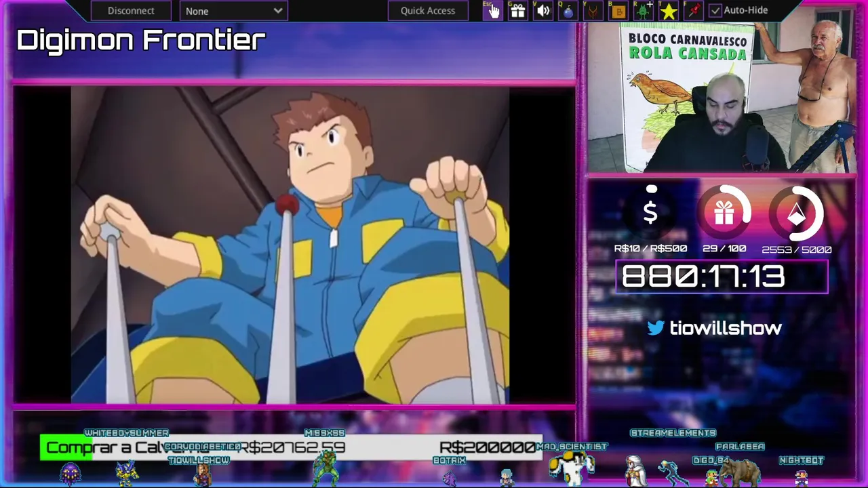Click the Digimon Frontier title
Viewport: 868px width, 488px height.
pyautogui.click(x=141, y=40)
